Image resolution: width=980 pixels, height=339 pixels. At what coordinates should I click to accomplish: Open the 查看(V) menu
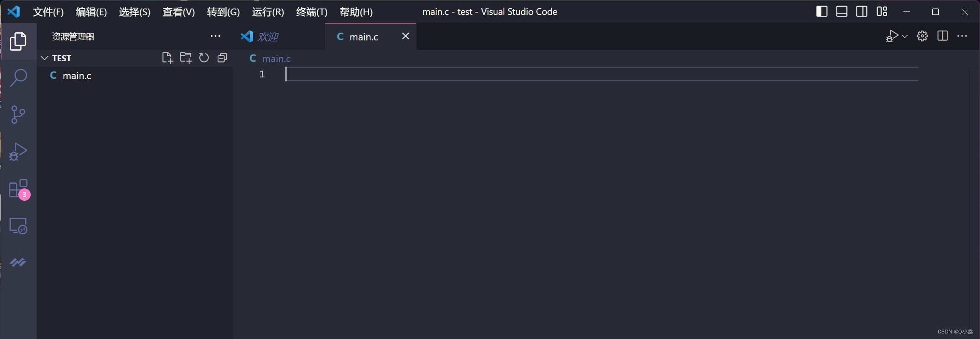coord(178,12)
